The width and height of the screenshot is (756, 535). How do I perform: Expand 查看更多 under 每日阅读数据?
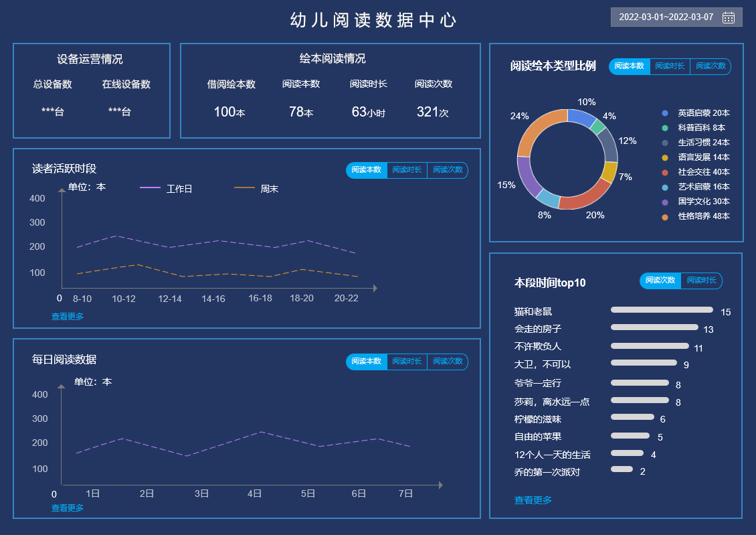(x=68, y=508)
